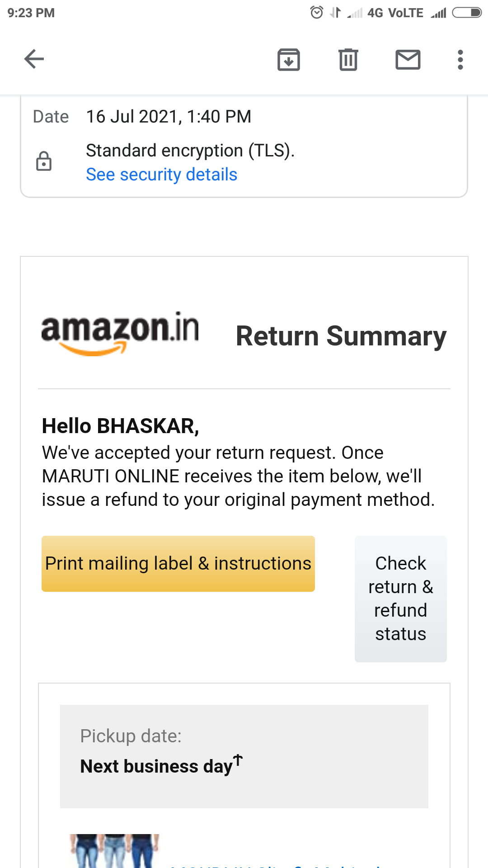Open See security details link
488x868 pixels.
[161, 175]
